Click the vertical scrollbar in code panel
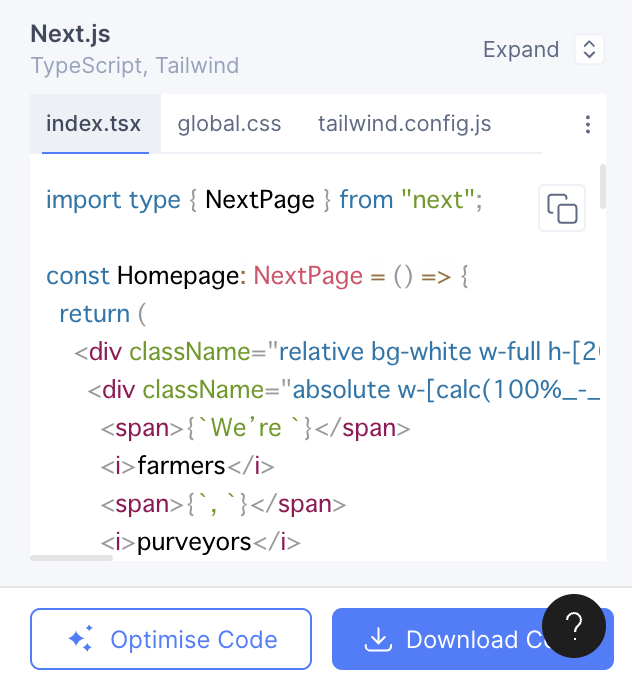The height and width of the screenshot is (690, 632). pos(603,187)
